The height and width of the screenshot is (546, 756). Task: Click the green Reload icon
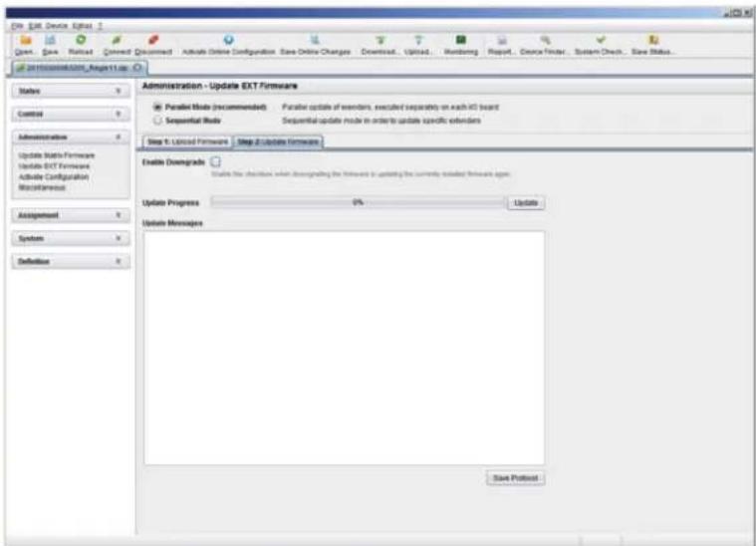pyautogui.click(x=81, y=40)
